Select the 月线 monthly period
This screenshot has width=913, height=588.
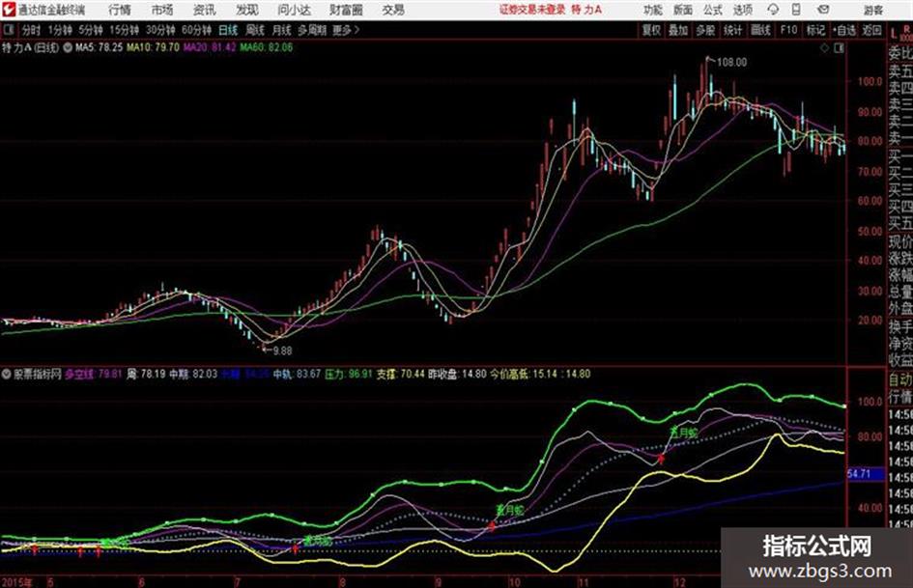[282, 30]
